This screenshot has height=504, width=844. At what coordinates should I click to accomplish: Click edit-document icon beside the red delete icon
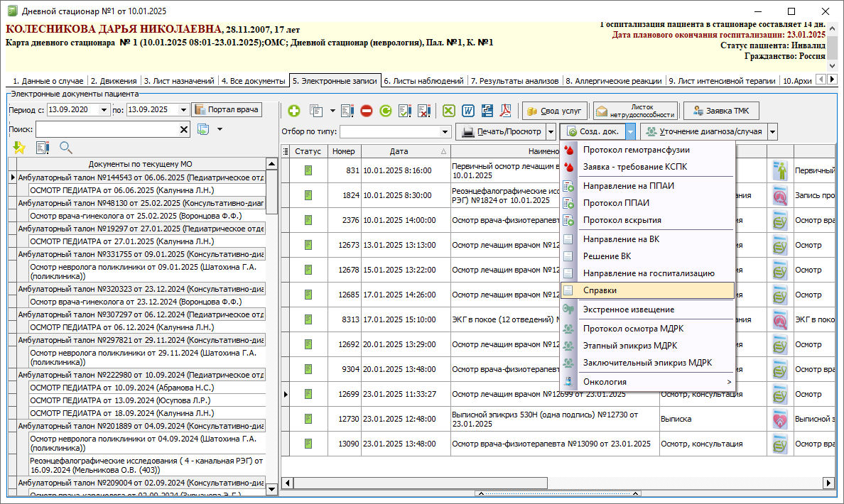347,111
